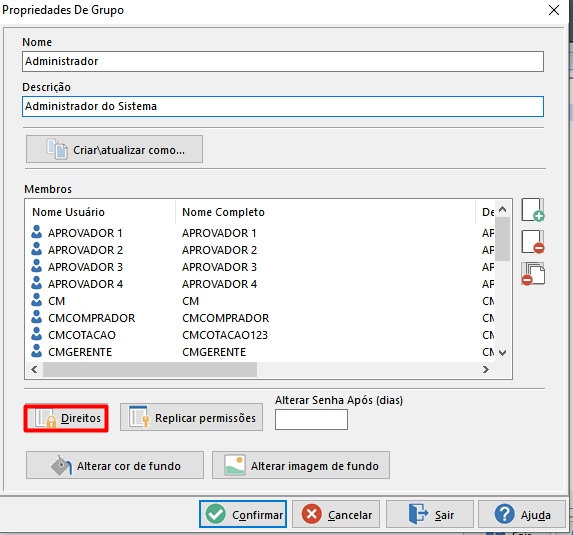This screenshot has height=535, width=573.
Task: Focus the Descrição input field
Action: 283,106
